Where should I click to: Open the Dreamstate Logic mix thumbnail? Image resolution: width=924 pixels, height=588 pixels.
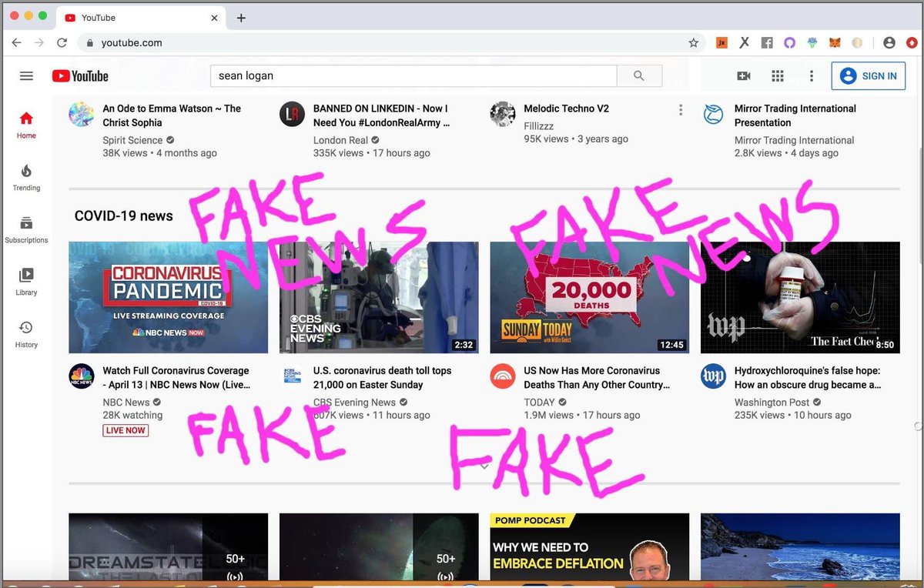tap(168, 546)
